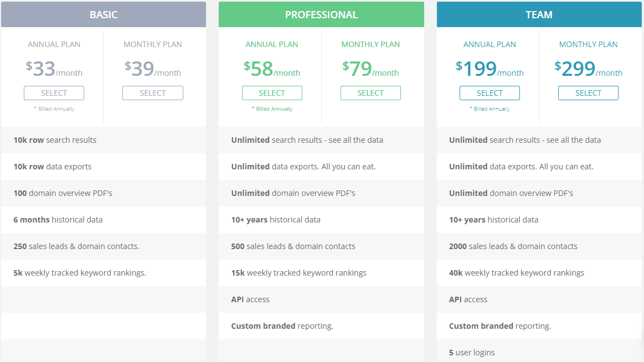The image size is (644, 362).
Task: Click Team Custom branded reporting row
Action: click(539, 326)
